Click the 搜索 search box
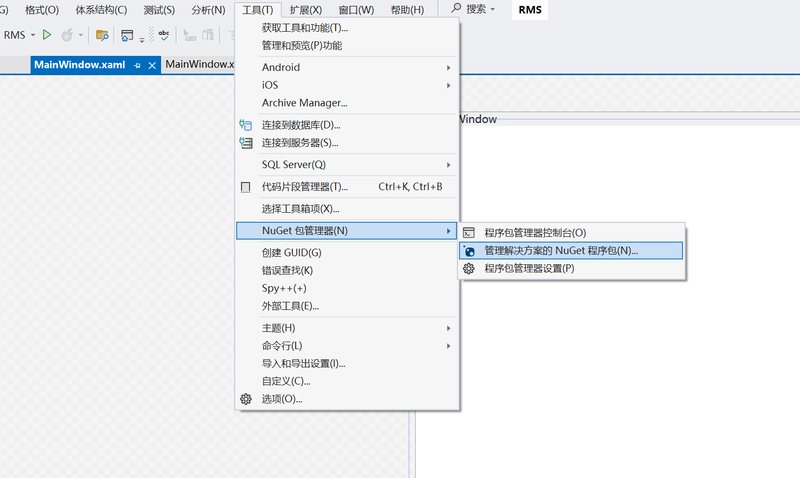Viewport: 800px width, 478px height. tap(474, 9)
